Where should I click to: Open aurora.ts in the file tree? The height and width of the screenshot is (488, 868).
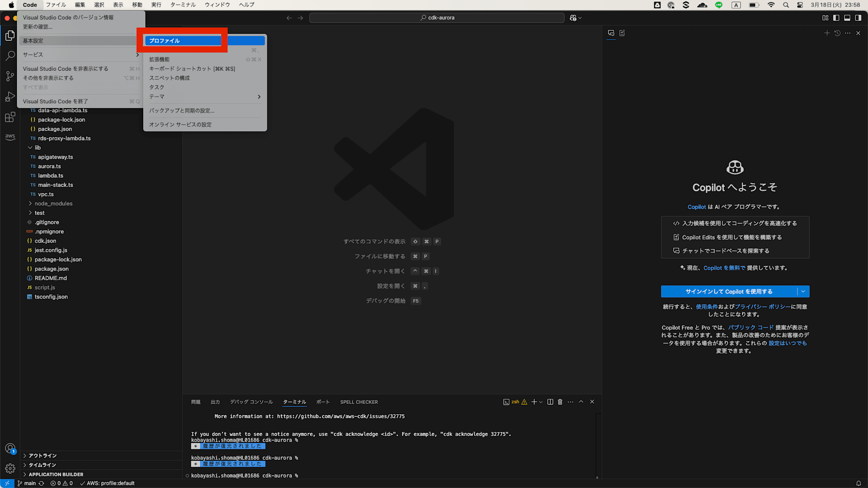click(49, 166)
